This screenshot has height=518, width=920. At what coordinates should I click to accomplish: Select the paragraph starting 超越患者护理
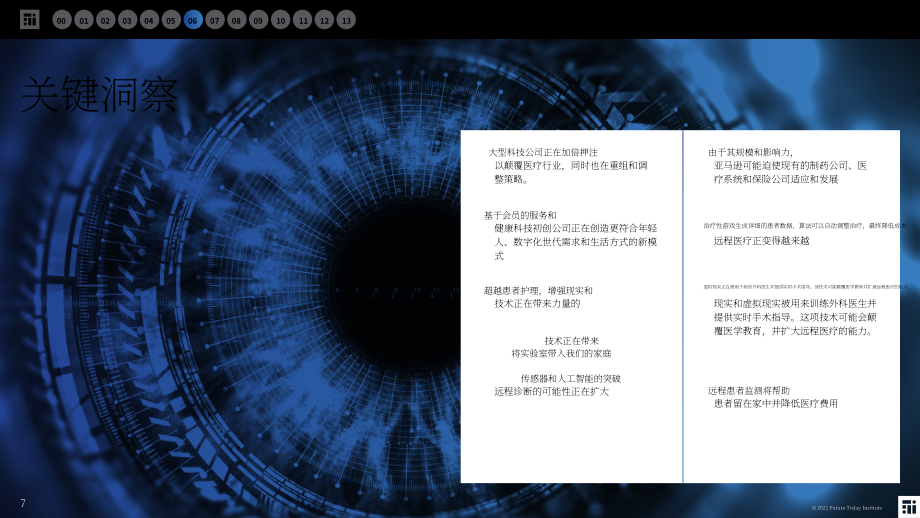pos(538,297)
